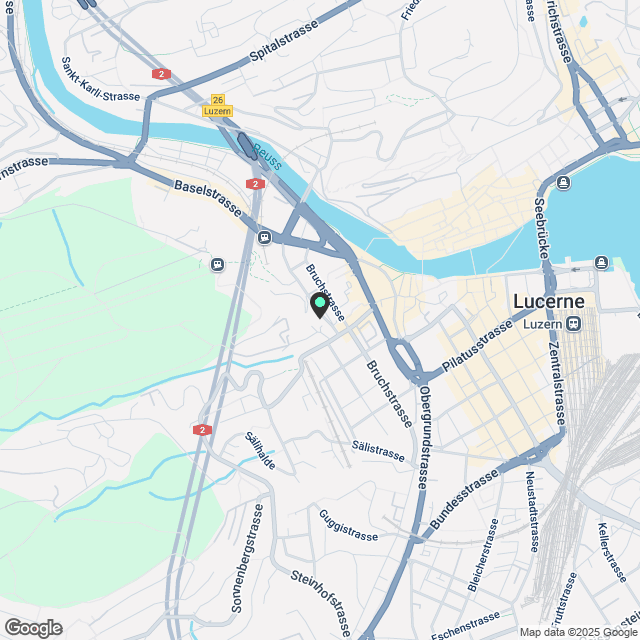Click the yellow route 26 Luzern sign
Screen dimensions: 640x640
pos(218,105)
